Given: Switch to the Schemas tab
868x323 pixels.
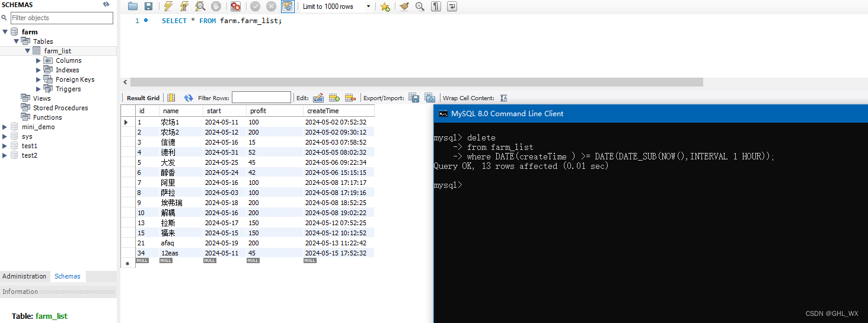Looking at the screenshot, I should click(68, 276).
